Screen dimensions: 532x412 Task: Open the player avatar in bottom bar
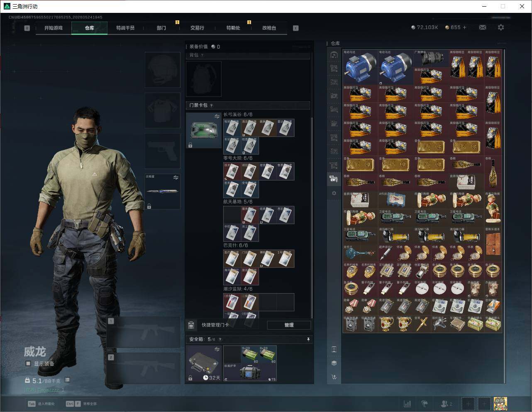pos(500,404)
